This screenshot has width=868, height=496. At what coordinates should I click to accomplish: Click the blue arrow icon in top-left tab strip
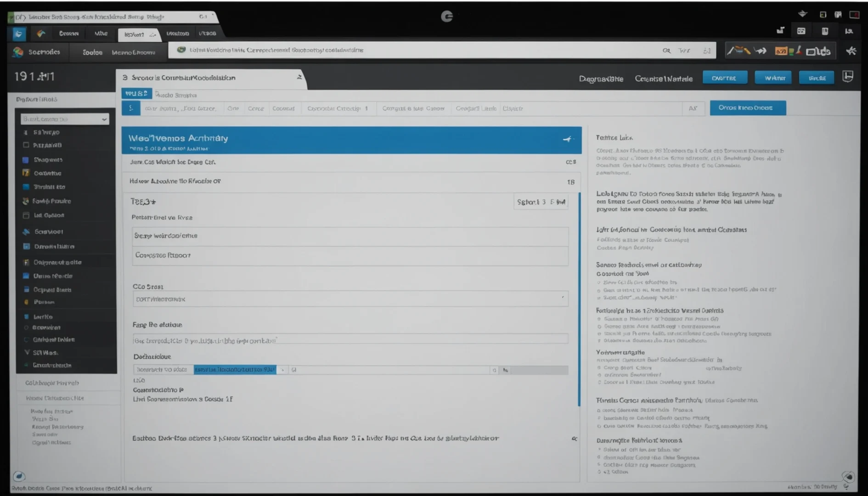pyautogui.click(x=19, y=34)
